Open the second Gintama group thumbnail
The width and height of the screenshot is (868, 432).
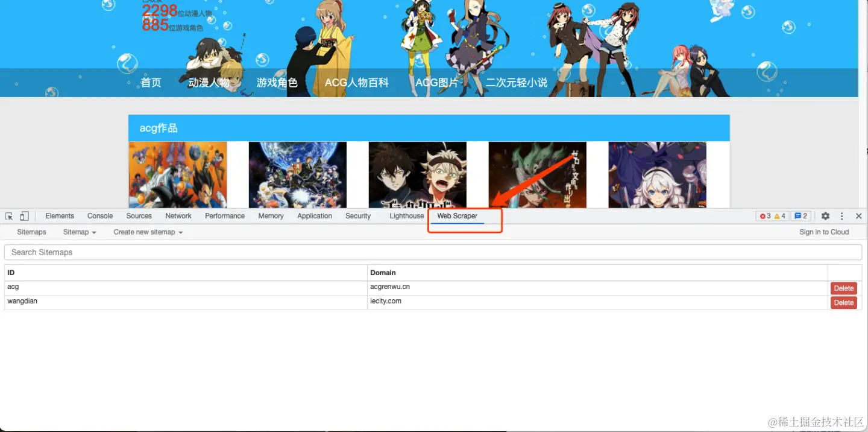pos(298,175)
